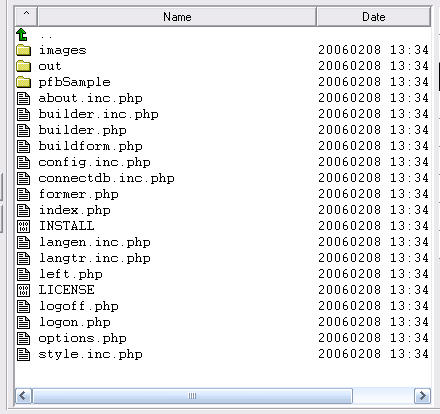Click the pfbSample folder icon

23,82
